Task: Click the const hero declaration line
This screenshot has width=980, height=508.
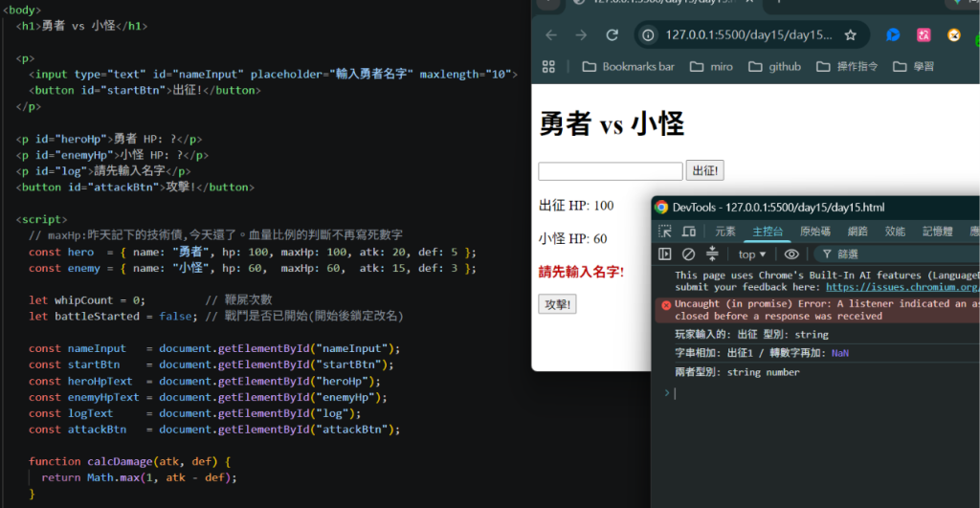Action: pyautogui.click(x=253, y=252)
